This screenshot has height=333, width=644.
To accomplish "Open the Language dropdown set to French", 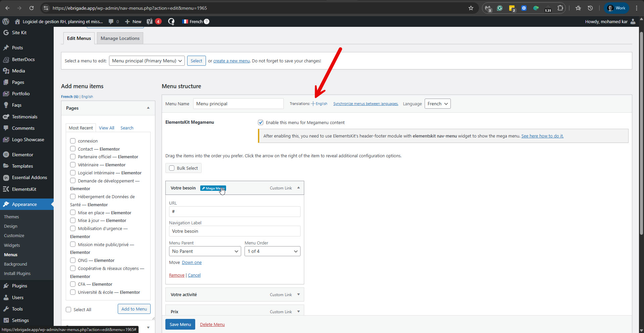I will (437, 104).
